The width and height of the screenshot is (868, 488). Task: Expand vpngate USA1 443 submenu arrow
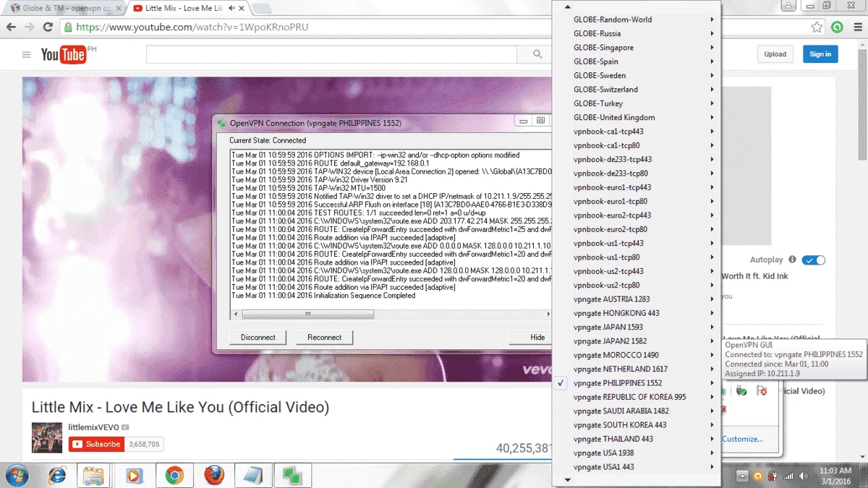click(x=712, y=467)
